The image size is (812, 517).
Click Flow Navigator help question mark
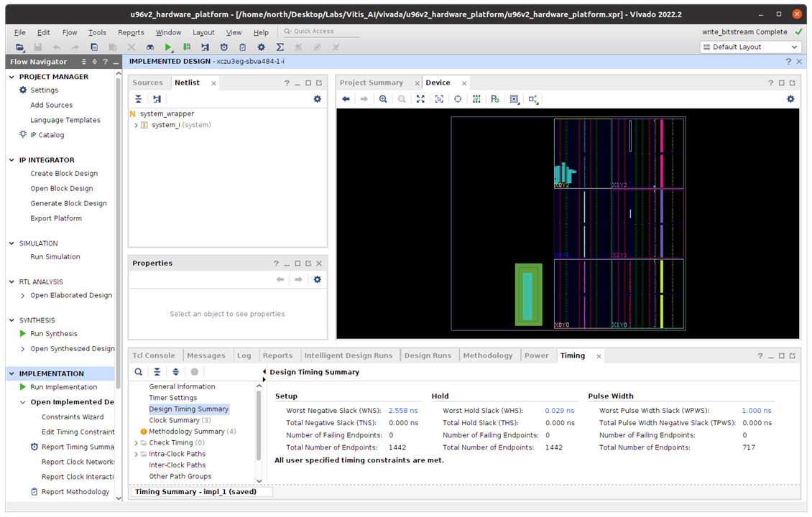(x=105, y=62)
